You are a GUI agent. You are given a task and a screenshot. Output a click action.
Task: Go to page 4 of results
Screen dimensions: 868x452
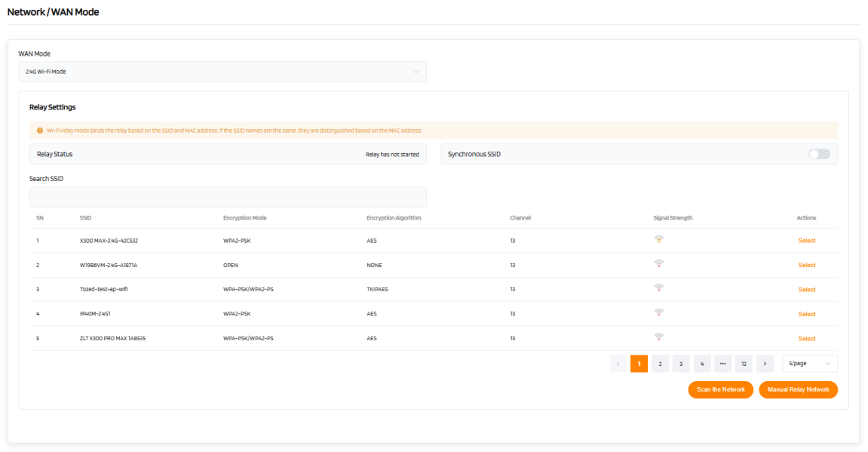coord(701,364)
